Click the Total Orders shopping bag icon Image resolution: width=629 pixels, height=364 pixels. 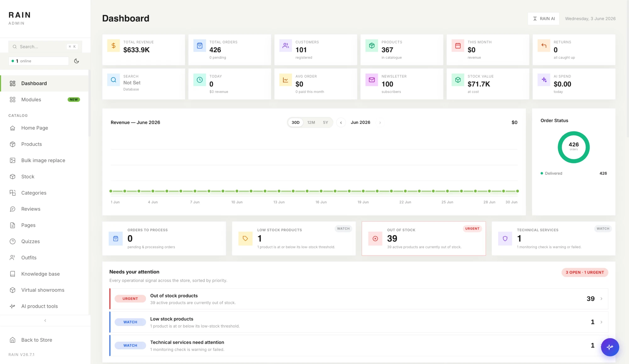[199, 46]
